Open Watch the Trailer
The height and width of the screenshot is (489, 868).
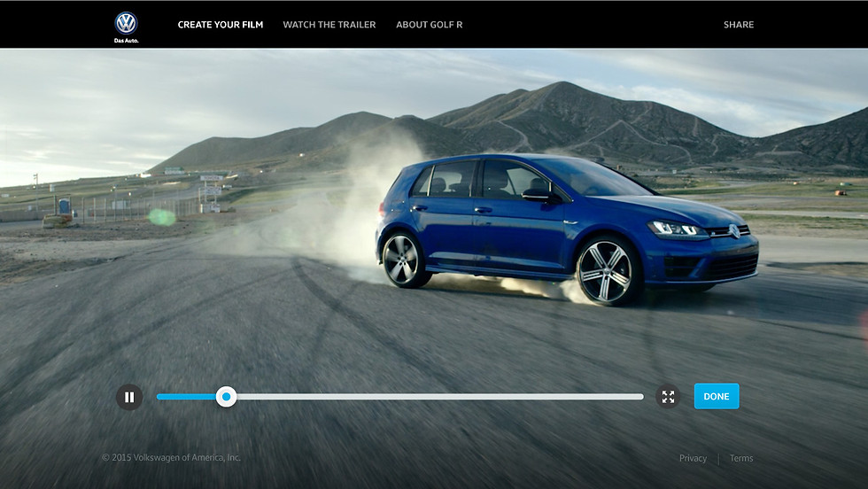pyautogui.click(x=329, y=25)
